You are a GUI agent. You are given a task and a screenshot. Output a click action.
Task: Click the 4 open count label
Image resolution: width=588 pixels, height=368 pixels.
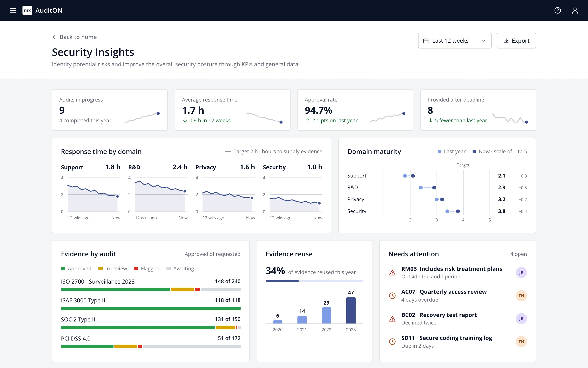coord(519,254)
